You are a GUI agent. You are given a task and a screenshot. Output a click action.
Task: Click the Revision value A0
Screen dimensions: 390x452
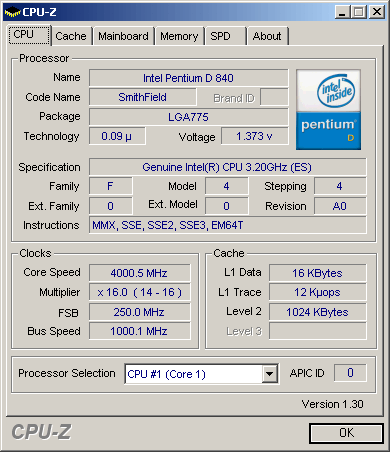340,206
